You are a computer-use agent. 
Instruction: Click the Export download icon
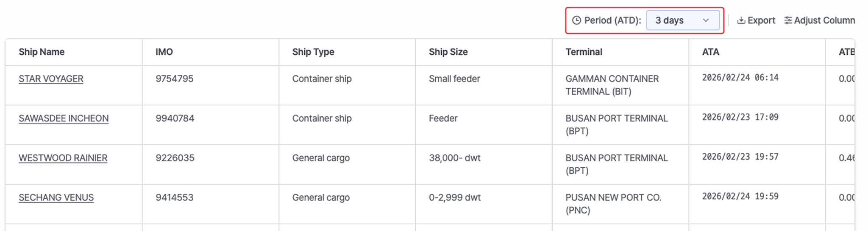(741, 20)
